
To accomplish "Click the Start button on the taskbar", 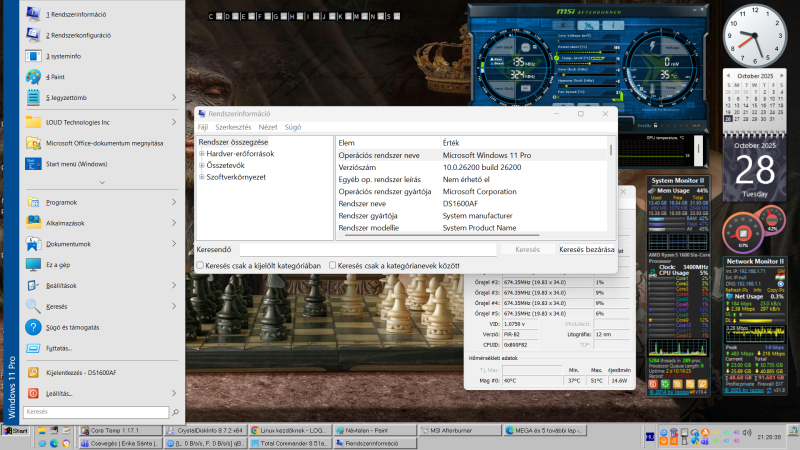I will click(x=16, y=431).
